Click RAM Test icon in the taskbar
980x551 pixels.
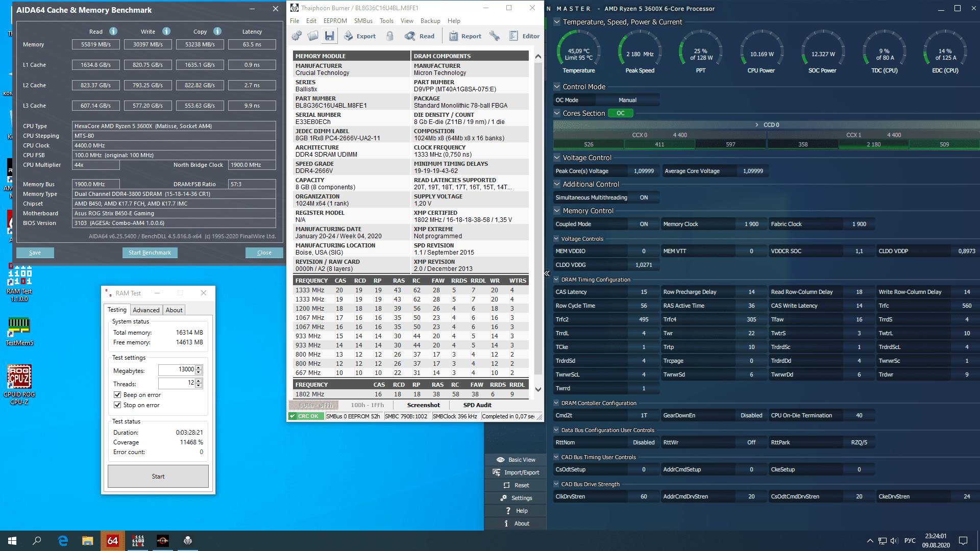(x=138, y=541)
